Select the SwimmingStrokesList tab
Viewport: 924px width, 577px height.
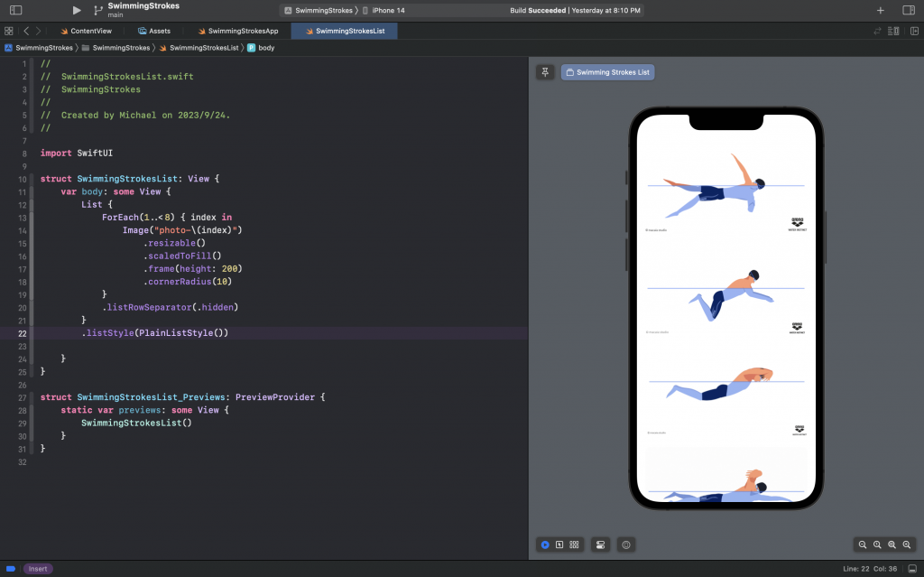click(345, 31)
